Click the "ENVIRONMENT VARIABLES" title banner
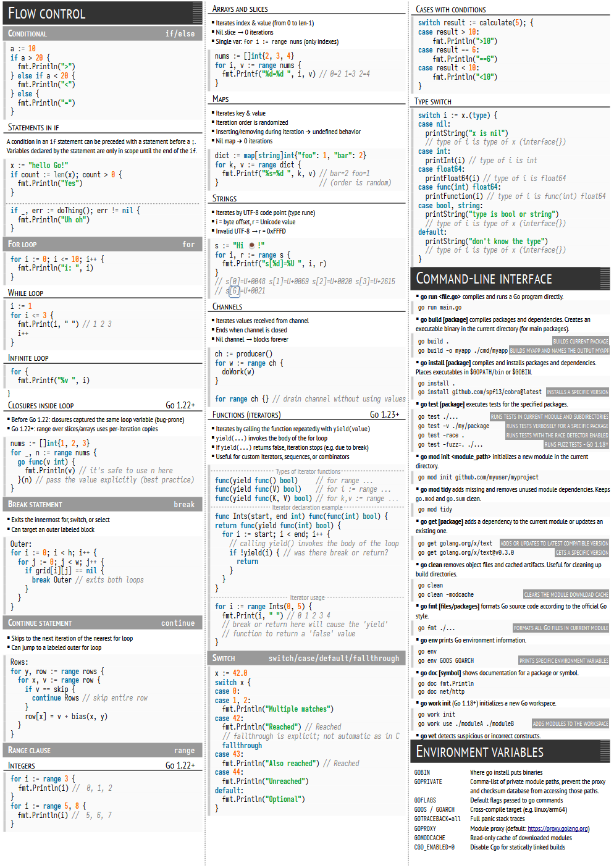This screenshot has width=614, height=868. click(510, 752)
